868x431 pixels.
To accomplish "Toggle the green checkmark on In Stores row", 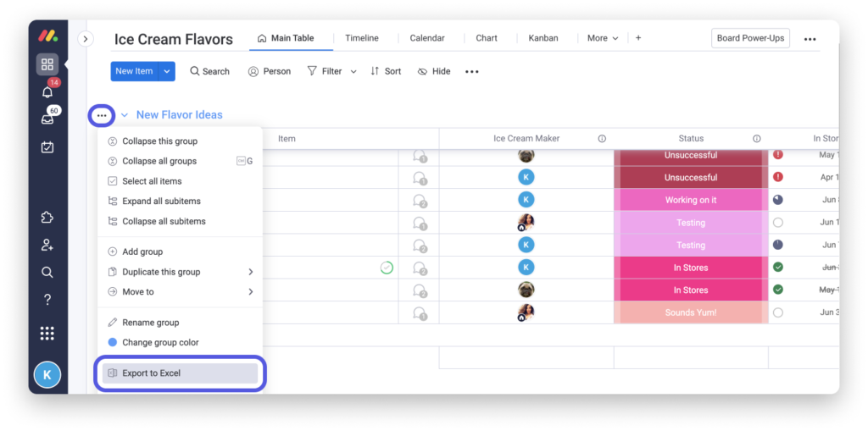I will coord(387,268).
